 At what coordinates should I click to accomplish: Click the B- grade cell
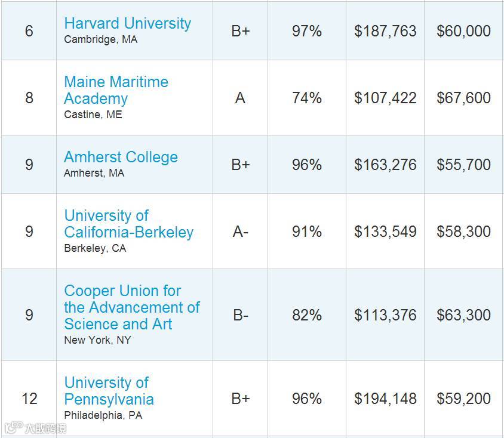coord(240,315)
